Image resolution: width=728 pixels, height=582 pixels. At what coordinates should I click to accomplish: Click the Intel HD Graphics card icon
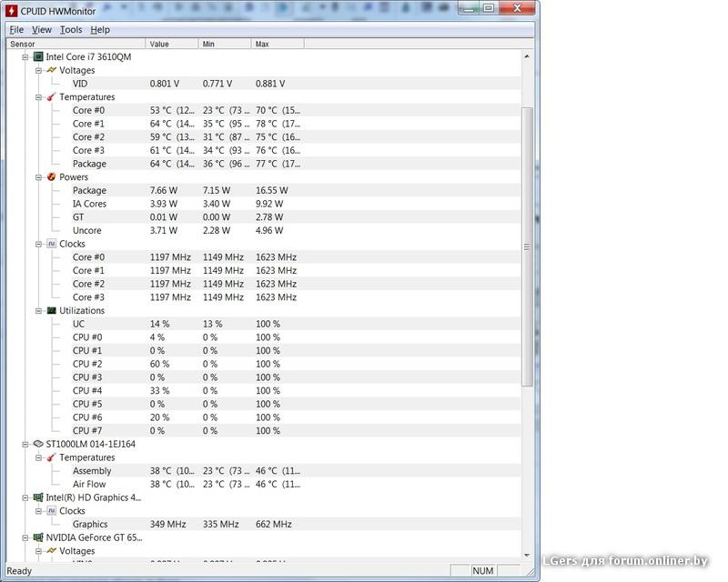[38, 497]
